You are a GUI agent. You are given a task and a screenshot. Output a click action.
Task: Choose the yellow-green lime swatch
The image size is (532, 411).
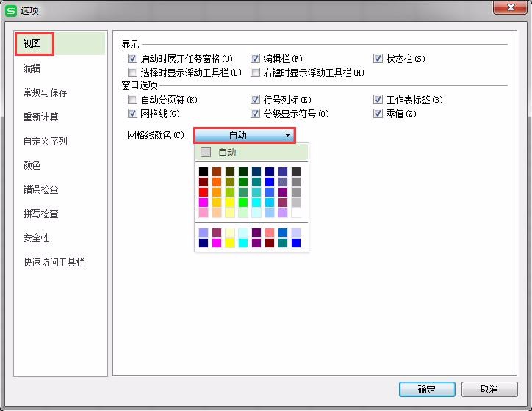230,192
